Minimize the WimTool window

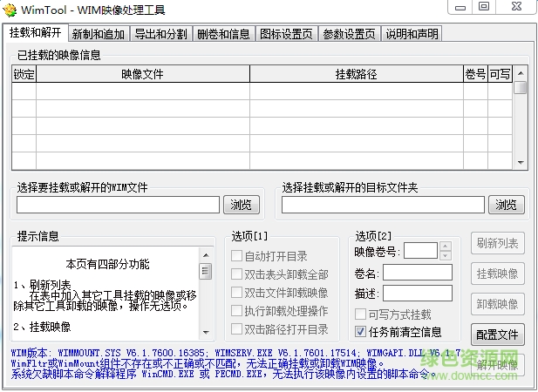[460, 7]
